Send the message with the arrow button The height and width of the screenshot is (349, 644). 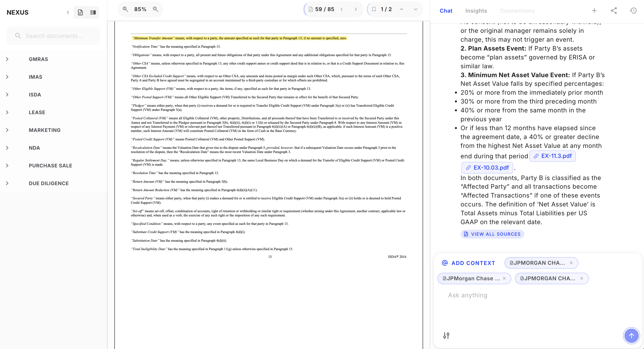[631, 335]
